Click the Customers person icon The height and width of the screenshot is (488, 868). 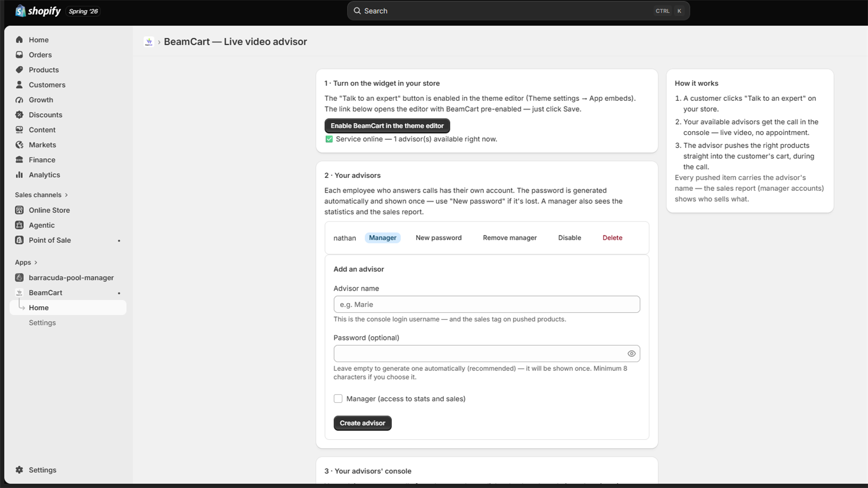click(20, 85)
